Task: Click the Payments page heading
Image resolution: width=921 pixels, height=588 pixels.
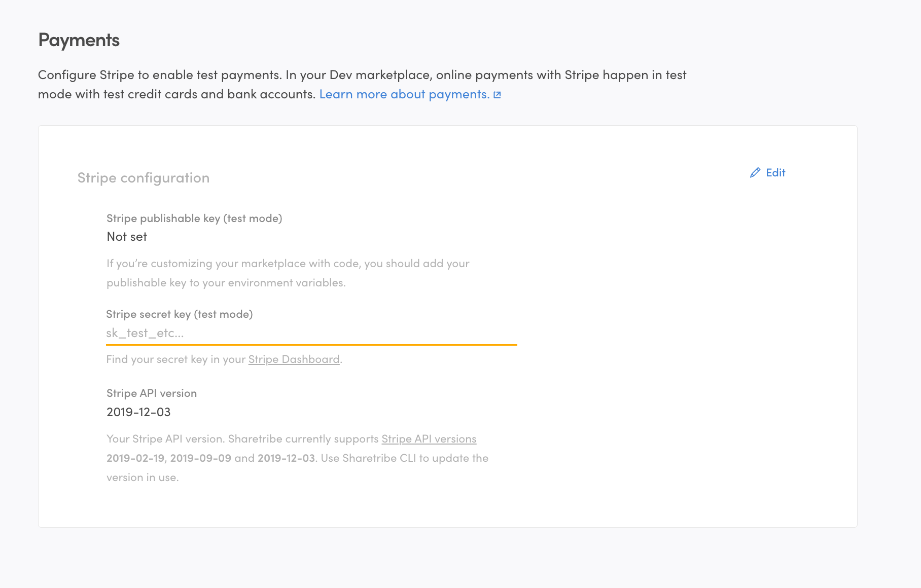Action: pos(79,39)
